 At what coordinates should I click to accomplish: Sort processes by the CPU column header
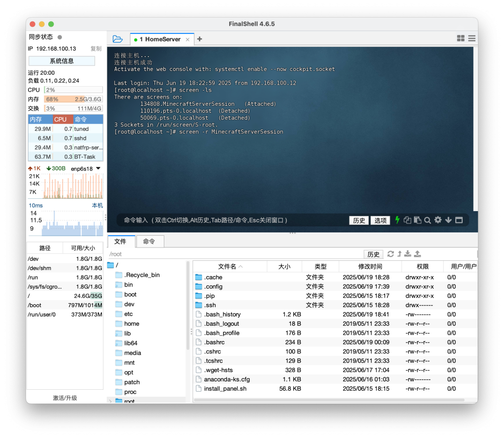[61, 119]
